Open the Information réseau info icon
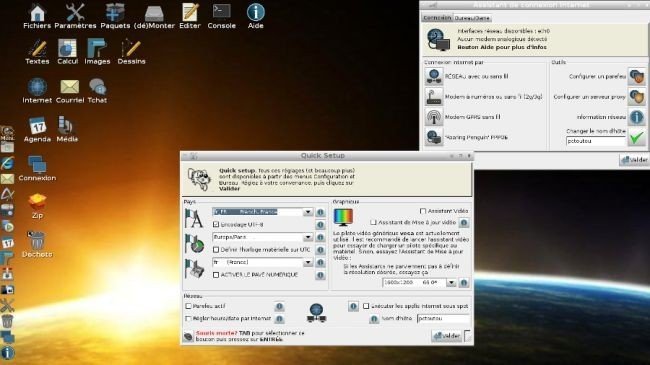This screenshot has height=365, width=650. [x=637, y=117]
